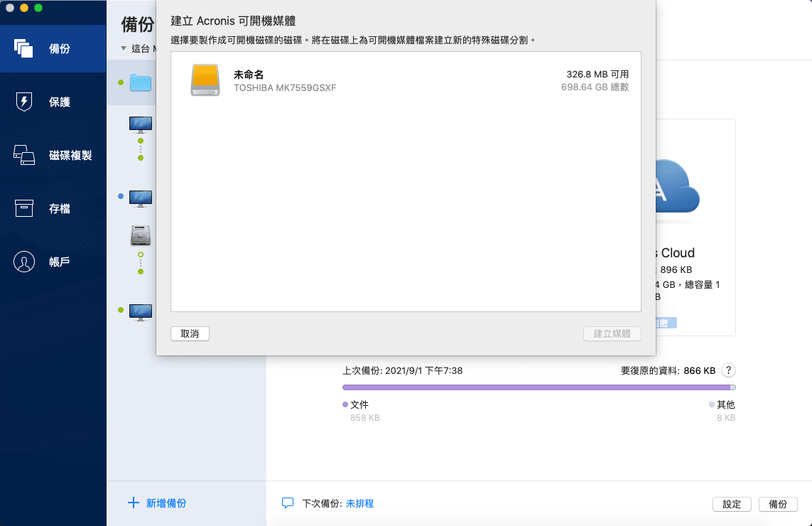
Task: Click the blue encryption badge on cloud card
Action: 666,323
